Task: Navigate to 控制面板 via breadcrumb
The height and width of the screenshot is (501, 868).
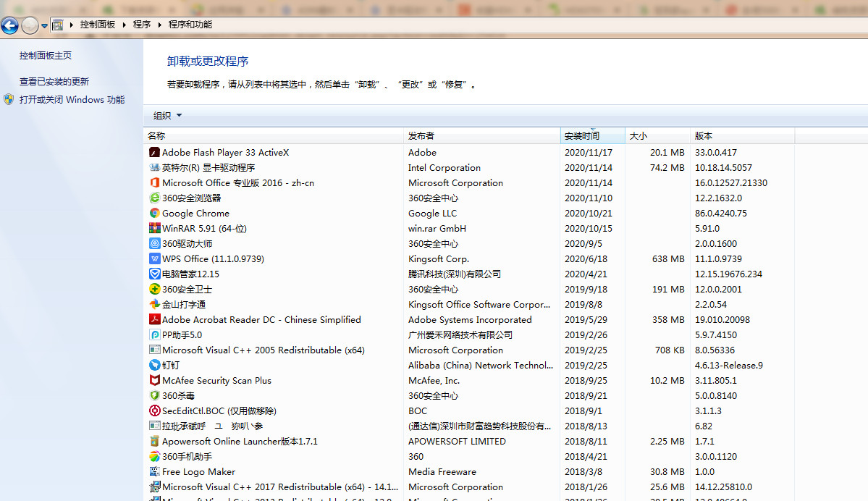Action: coord(98,24)
